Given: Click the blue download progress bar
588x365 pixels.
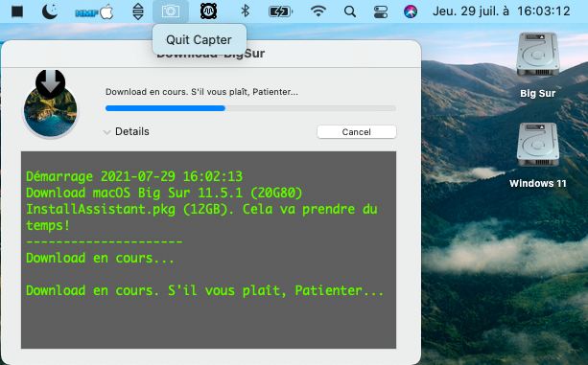Looking at the screenshot, I should pos(250,108).
